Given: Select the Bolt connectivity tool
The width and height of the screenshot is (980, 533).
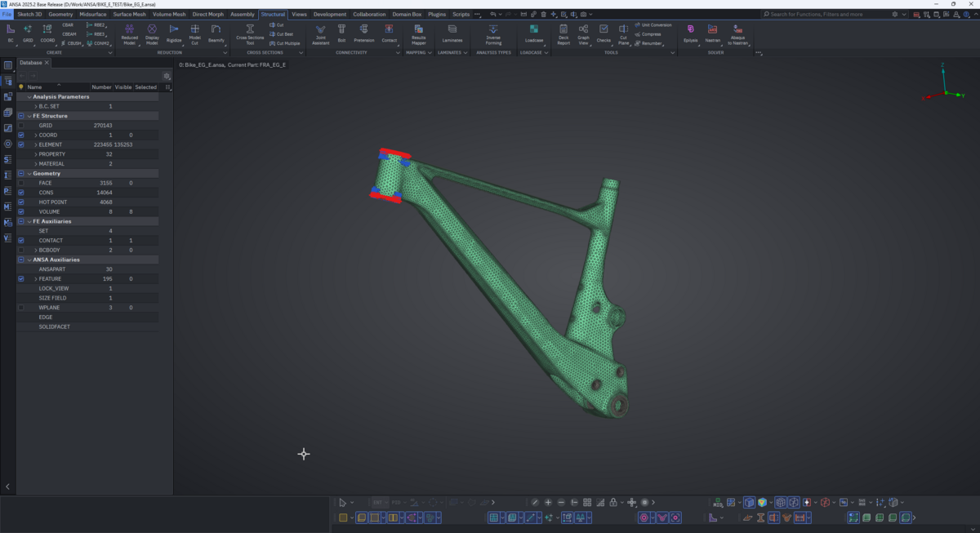Looking at the screenshot, I should tap(341, 29).
